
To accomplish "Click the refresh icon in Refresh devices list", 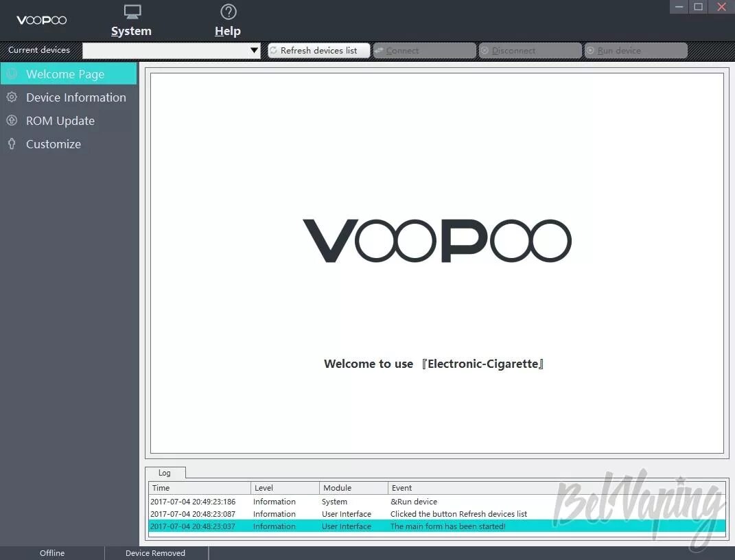I will (x=273, y=50).
